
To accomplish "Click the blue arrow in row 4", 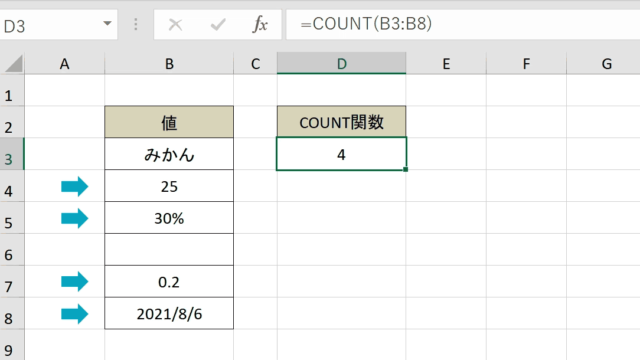I will point(75,187).
